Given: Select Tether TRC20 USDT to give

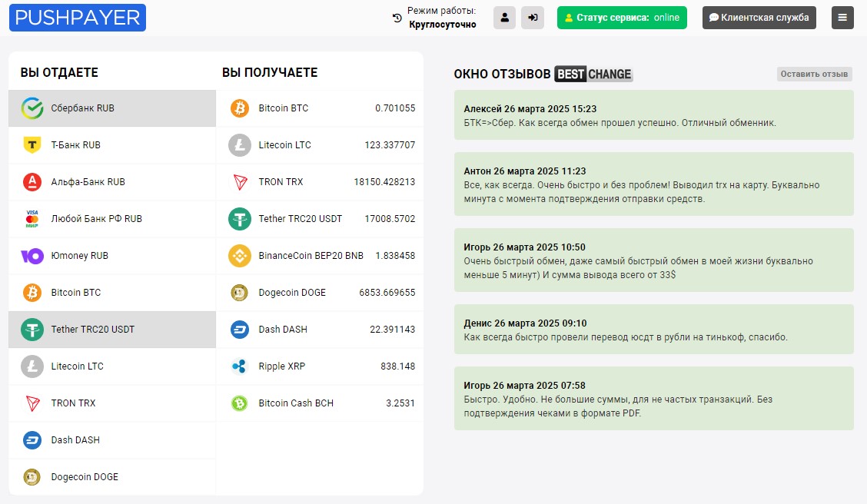Looking at the screenshot, I should tap(111, 330).
